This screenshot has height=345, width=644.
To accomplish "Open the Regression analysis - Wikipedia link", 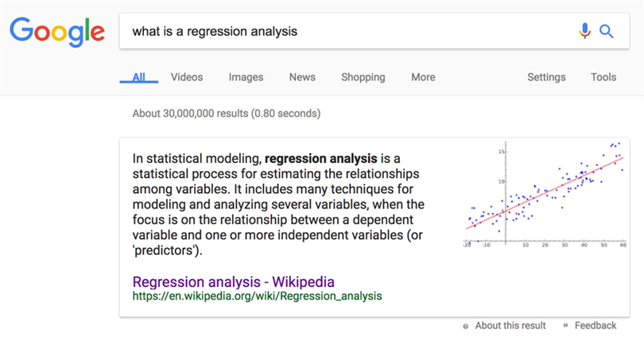I will [233, 282].
